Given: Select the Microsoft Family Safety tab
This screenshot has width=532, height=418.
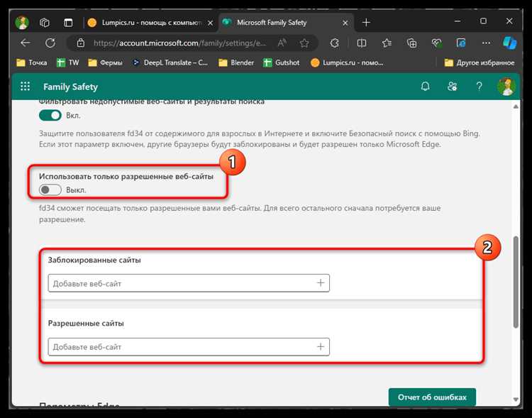Looking at the screenshot, I should [286, 23].
